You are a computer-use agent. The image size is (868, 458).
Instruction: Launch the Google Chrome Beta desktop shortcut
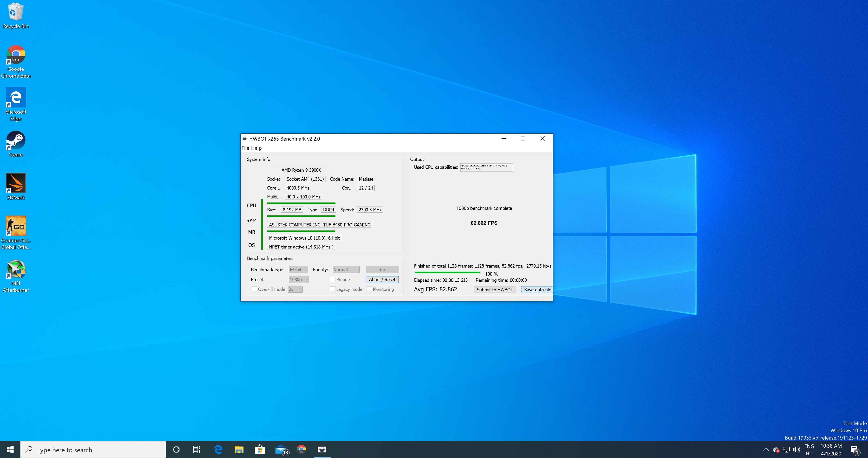[x=15, y=62]
